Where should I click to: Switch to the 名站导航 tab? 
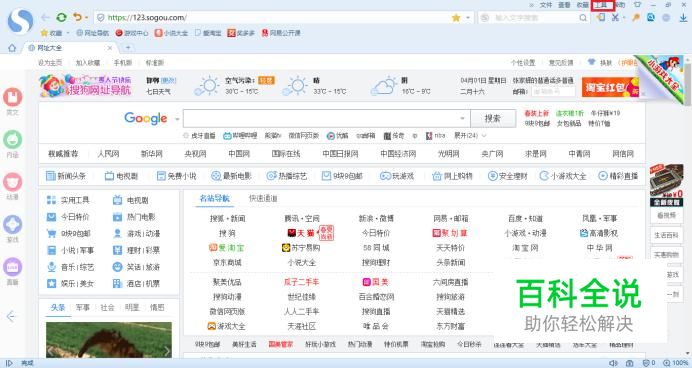pos(214,199)
